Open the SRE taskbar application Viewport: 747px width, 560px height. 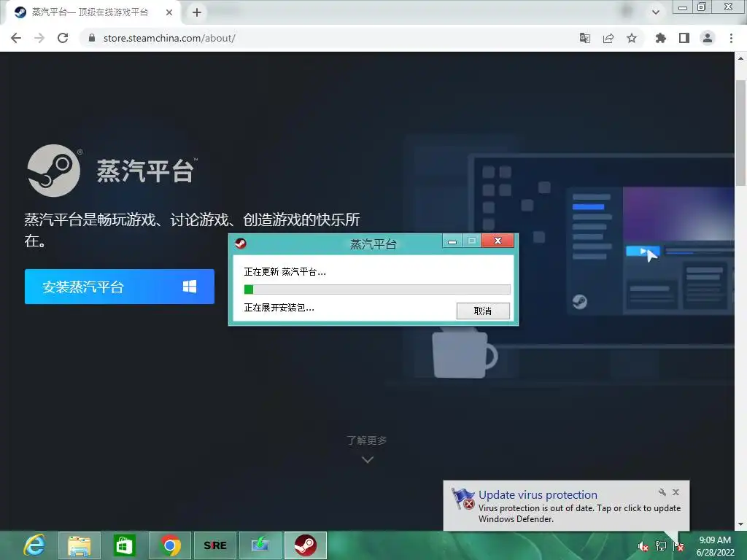pyautogui.click(x=215, y=545)
